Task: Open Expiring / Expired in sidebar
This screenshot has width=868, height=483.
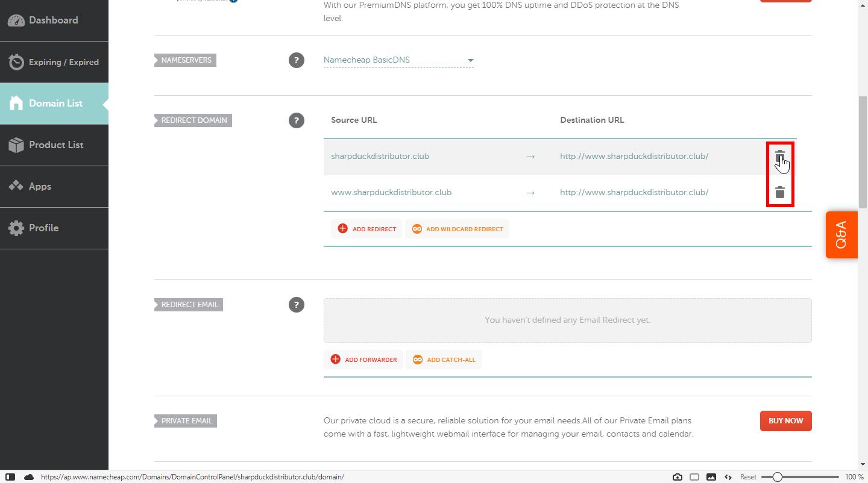Action: tap(54, 62)
